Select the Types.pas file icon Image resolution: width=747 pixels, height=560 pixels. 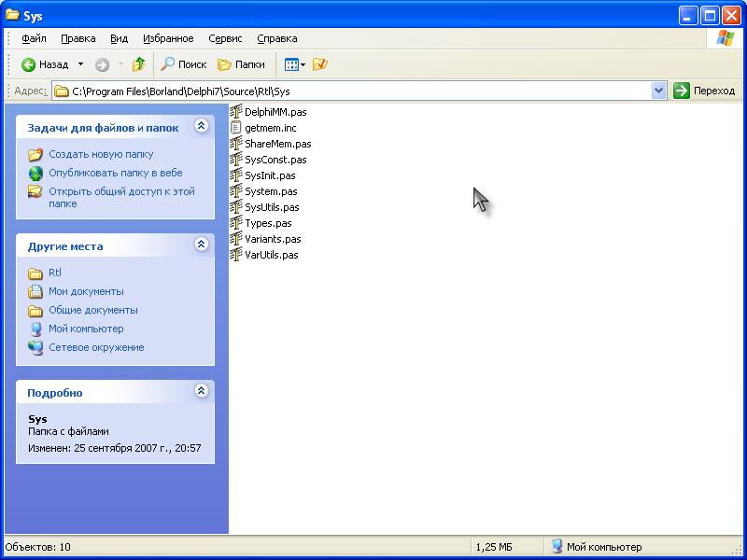(236, 223)
